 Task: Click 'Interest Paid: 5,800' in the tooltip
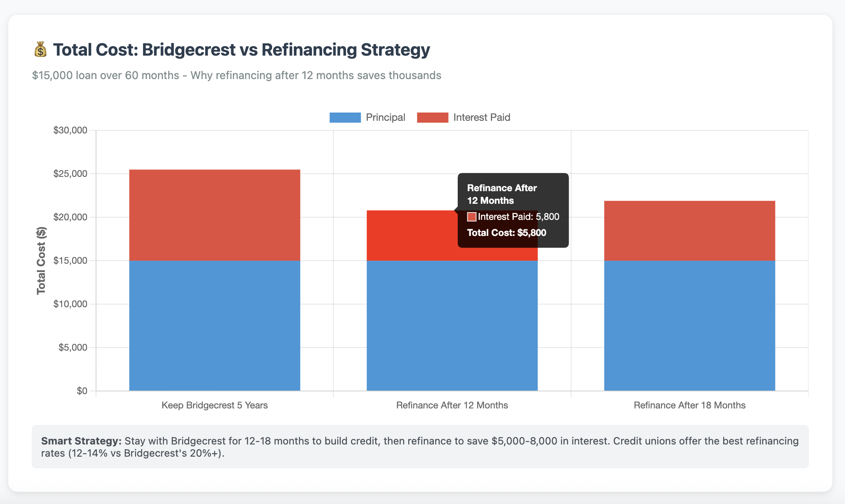pos(519,217)
